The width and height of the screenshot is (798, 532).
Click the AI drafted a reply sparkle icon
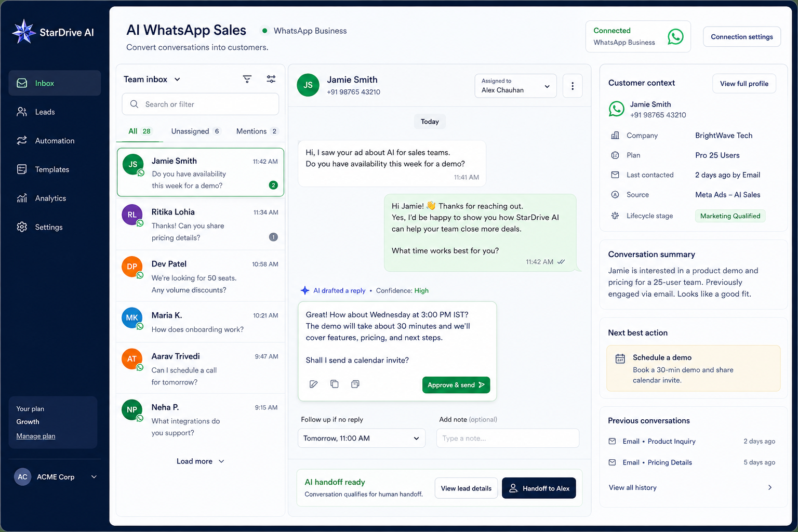pyautogui.click(x=305, y=290)
